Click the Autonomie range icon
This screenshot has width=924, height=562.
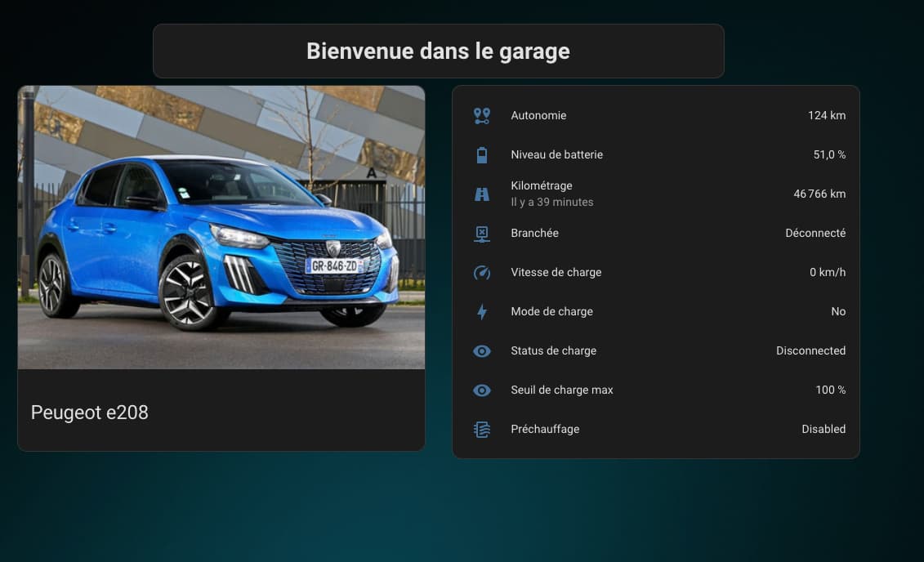pyautogui.click(x=482, y=115)
